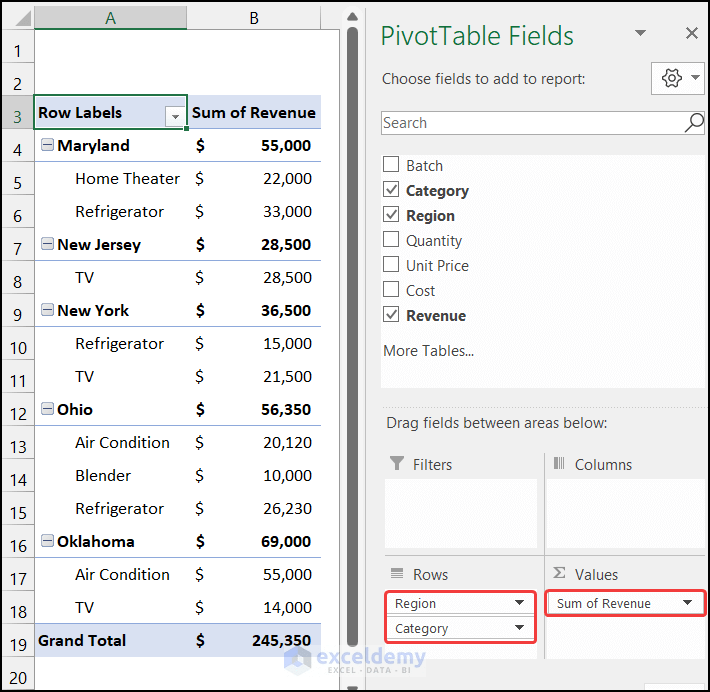The image size is (710, 692).
Task: Open the Row Labels filter dropdown
Action: 175,116
